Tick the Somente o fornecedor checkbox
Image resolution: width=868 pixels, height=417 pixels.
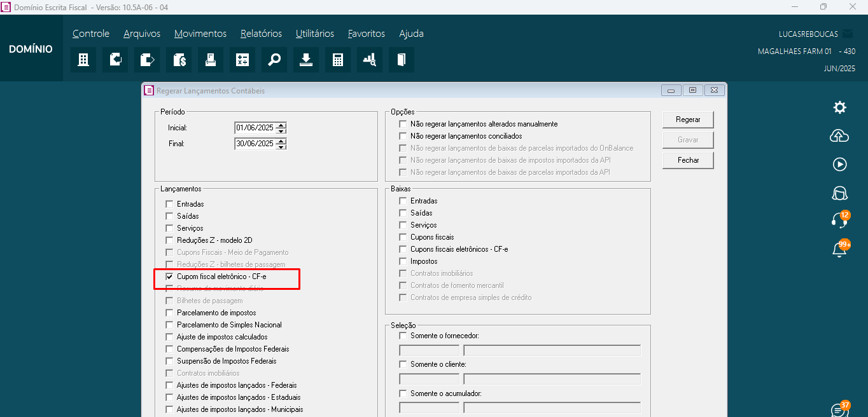403,336
